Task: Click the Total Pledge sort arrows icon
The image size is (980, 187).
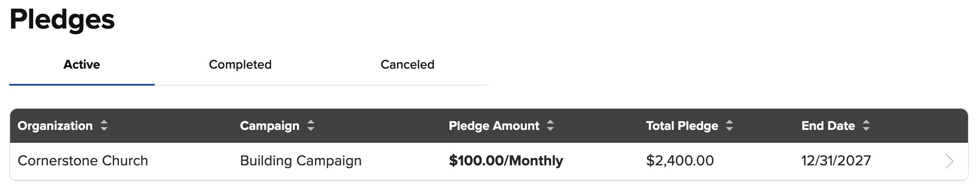Action: coord(729,126)
